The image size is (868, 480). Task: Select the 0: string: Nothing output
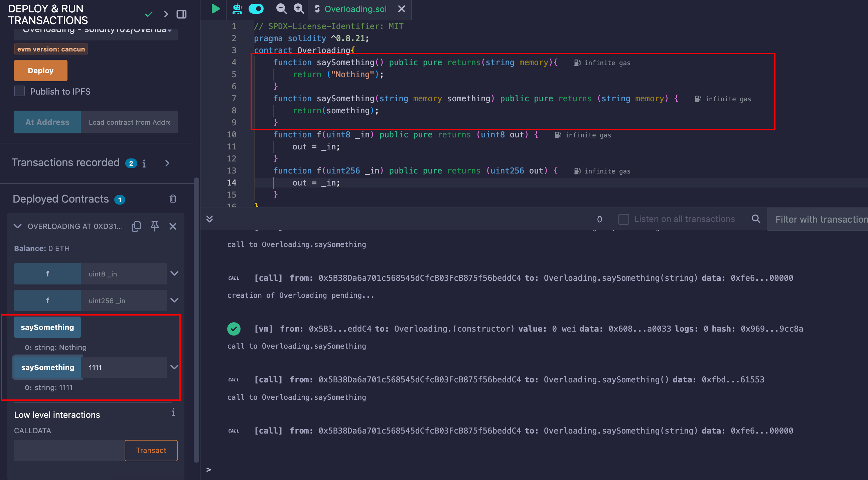click(x=55, y=347)
